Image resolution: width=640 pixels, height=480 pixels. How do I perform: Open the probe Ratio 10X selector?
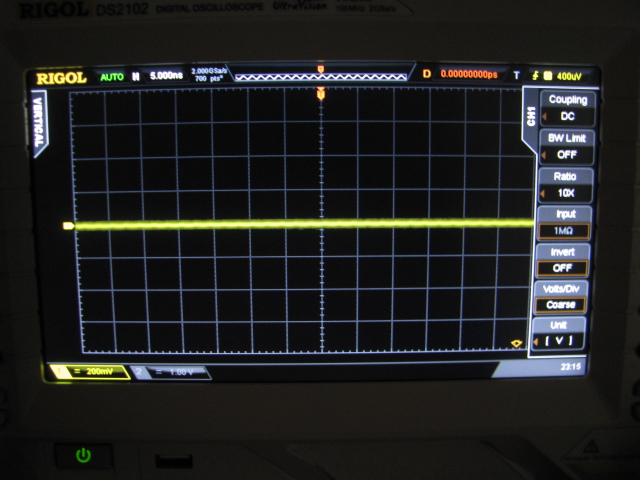pos(565,185)
